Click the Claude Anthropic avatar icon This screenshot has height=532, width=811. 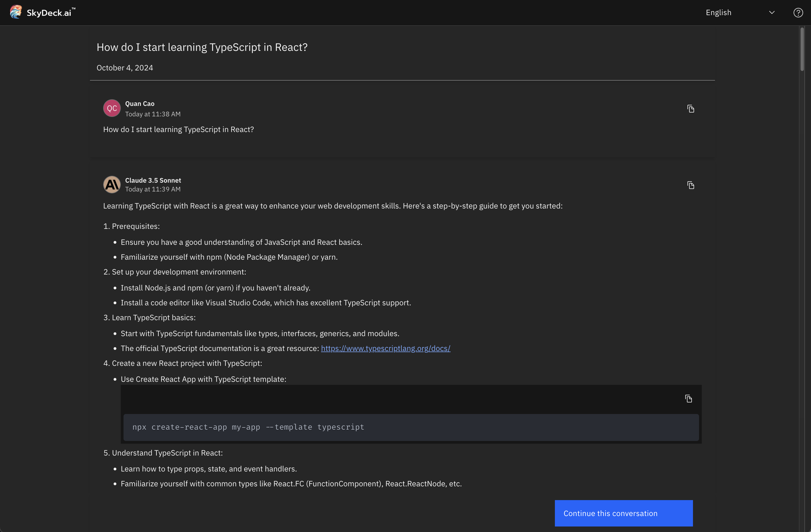coord(112,184)
